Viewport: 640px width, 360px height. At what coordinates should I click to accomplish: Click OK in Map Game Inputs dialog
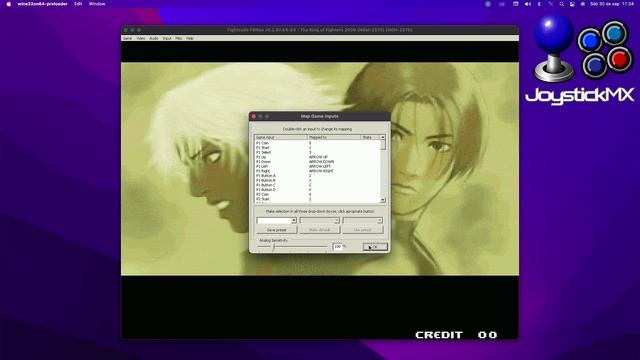click(x=375, y=247)
